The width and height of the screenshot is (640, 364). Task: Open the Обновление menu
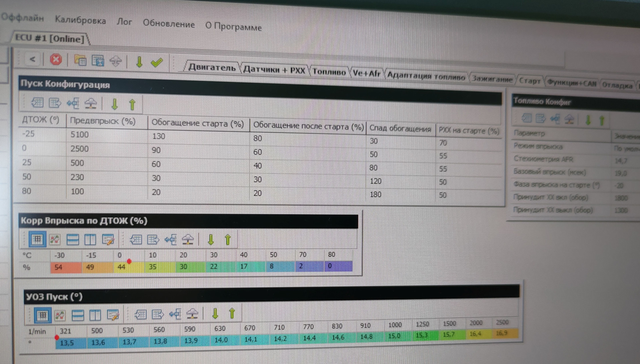169,24
